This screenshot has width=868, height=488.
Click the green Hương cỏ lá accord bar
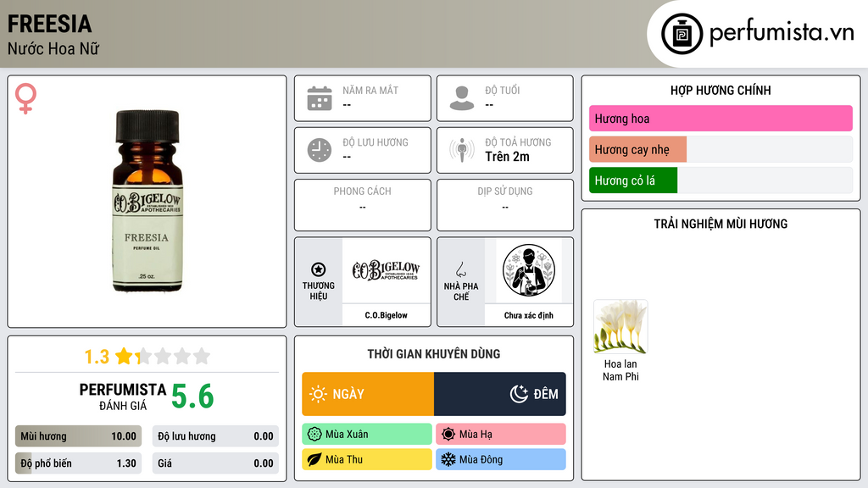[x=721, y=180]
